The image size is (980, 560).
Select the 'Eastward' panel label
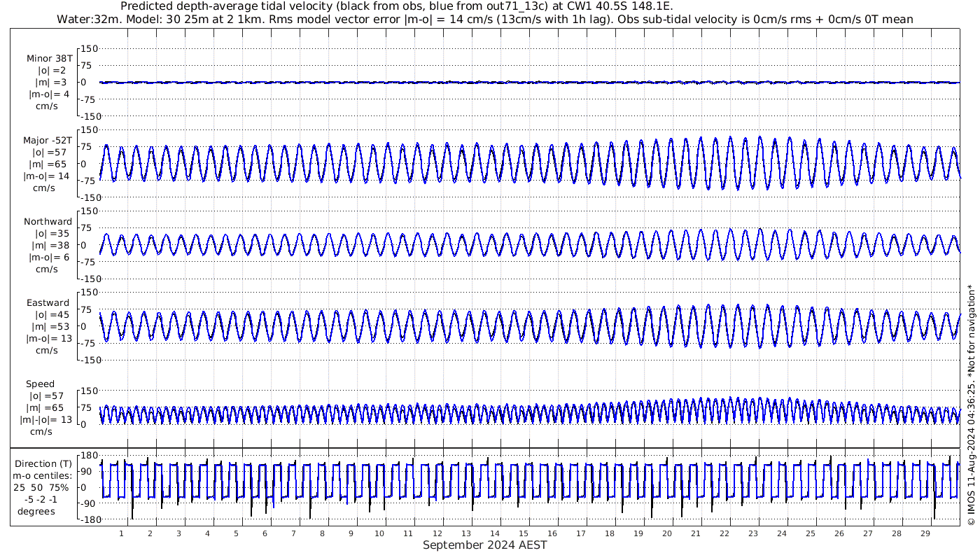(48, 303)
